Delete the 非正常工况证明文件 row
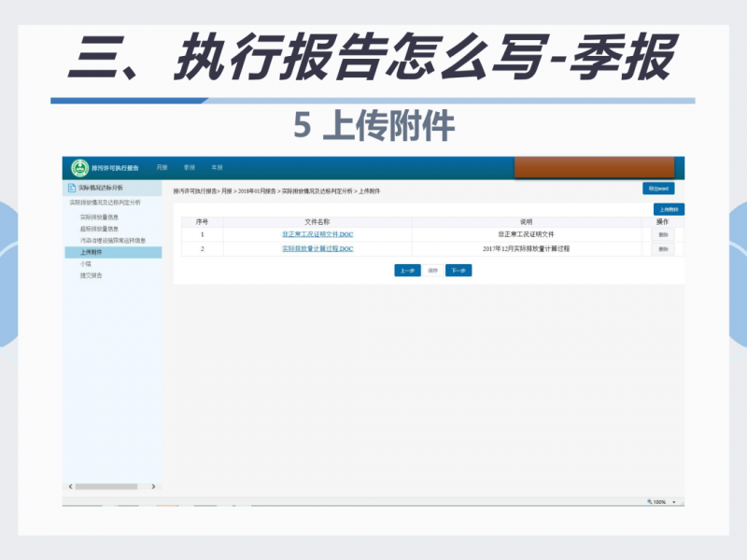Image resolution: width=747 pixels, height=560 pixels. (x=663, y=235)
